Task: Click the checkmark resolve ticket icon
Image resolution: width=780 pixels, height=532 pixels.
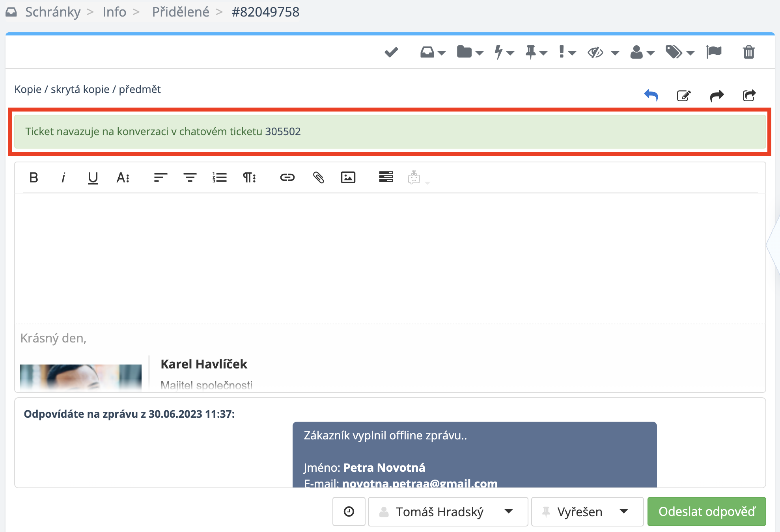Action: pyautogui.click(x=391, y=52)
